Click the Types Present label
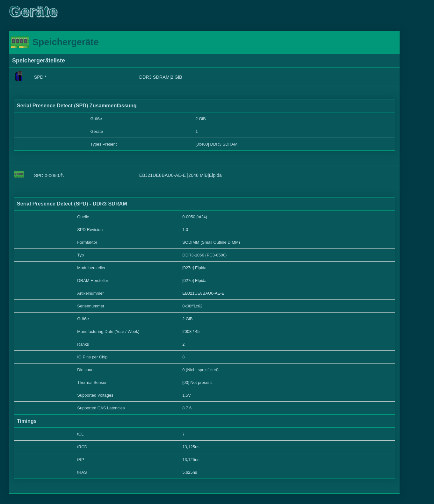The height and width of the screenshot is (504, 434). [x=104, y=144]
